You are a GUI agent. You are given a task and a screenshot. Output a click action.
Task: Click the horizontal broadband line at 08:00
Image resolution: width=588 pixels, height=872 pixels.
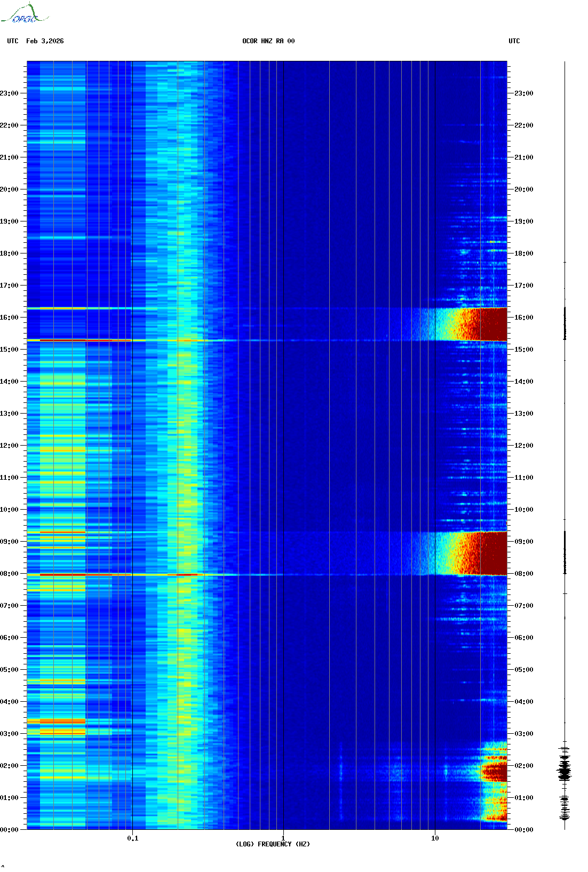155,575
